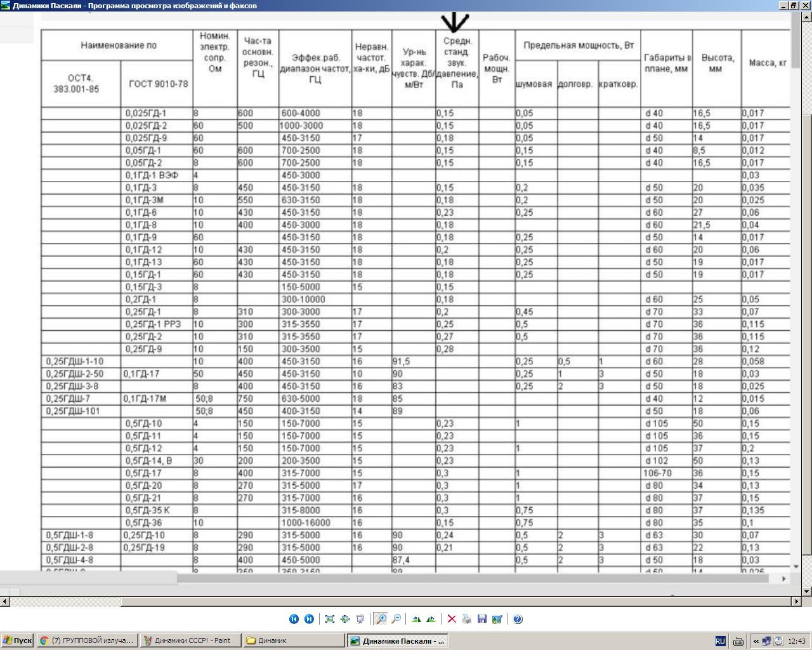
Task: Click header Наименование по
Action: pyautogui.click(x=118, y=45)
